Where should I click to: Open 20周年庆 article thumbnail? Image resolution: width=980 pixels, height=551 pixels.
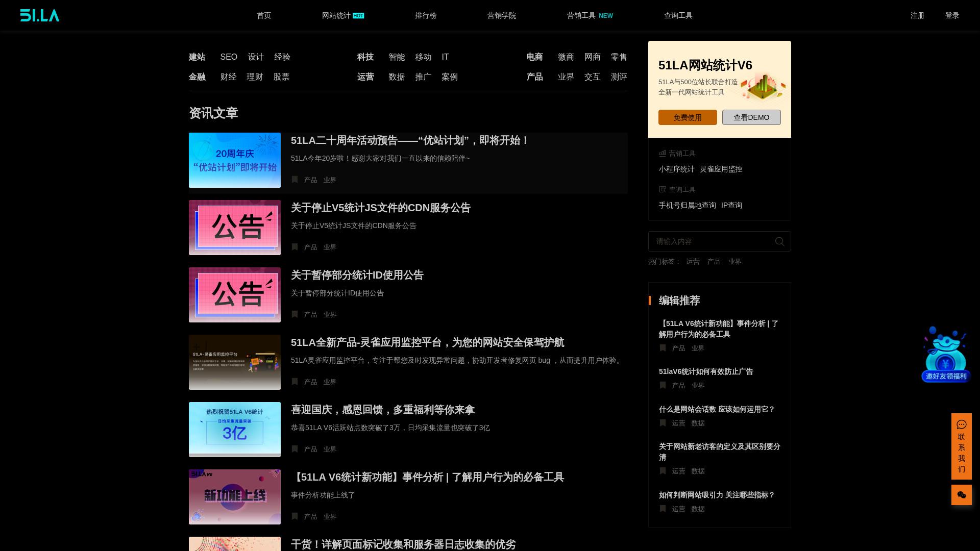[x=235, y=160]
